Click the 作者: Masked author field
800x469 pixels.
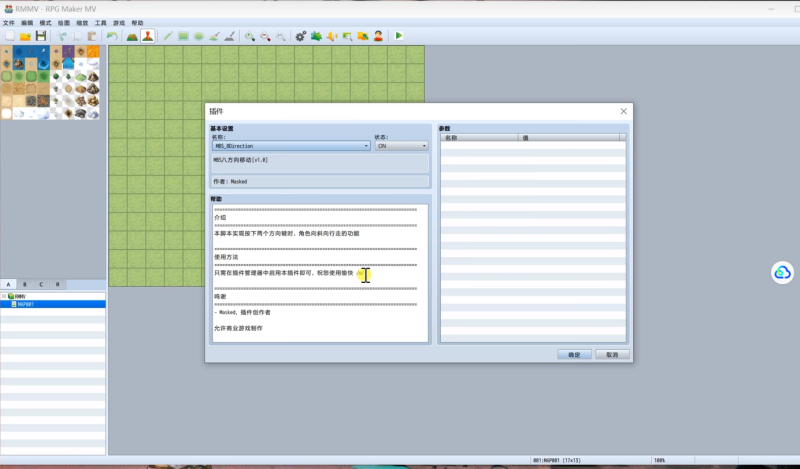[320, 182]
